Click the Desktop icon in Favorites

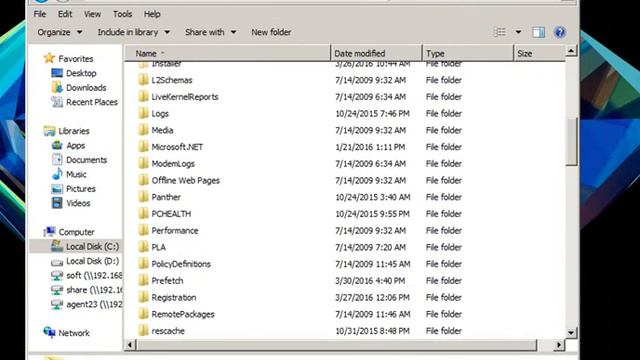pos(57,73)
